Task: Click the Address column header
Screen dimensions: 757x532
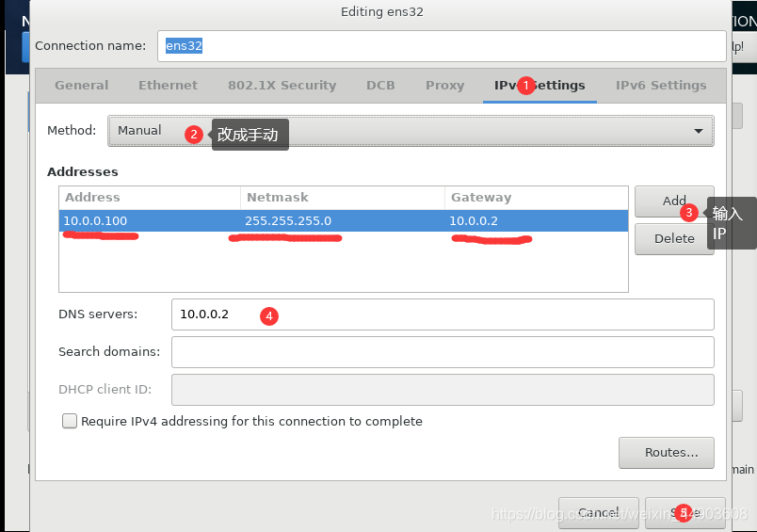Action: (150, 198)
